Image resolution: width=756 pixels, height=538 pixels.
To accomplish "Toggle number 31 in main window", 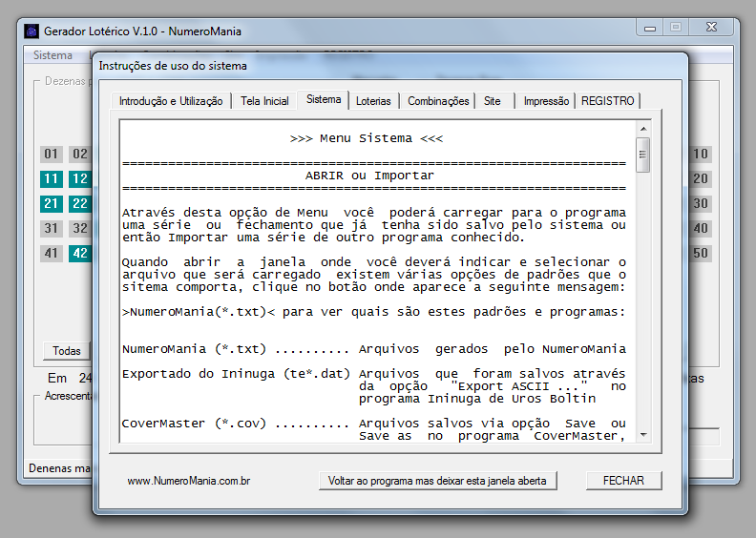I will point(52,228).
